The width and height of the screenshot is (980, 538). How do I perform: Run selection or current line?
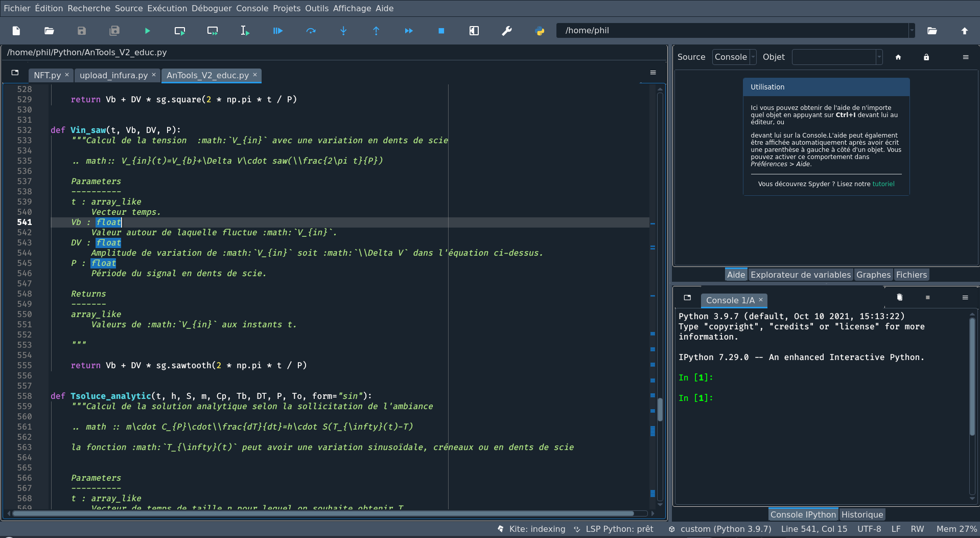pyautogui.click(x=245, y=31)
